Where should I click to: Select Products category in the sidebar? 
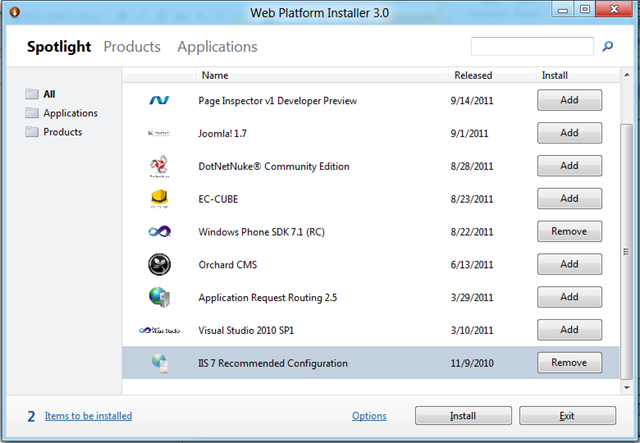(63, 132)
